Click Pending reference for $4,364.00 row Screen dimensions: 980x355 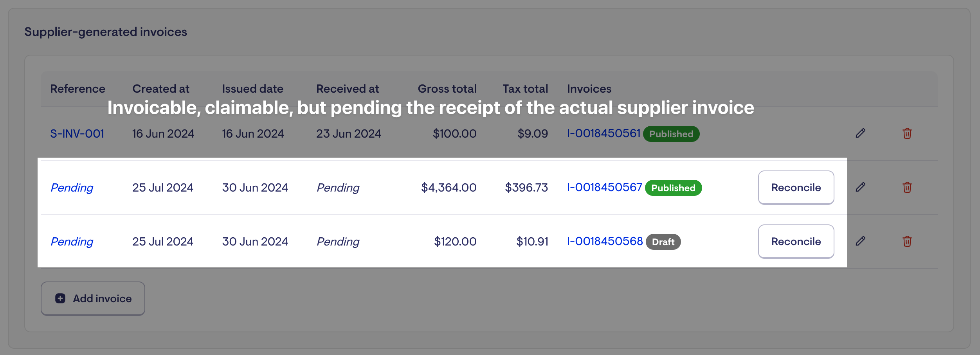tap(72, 188)
